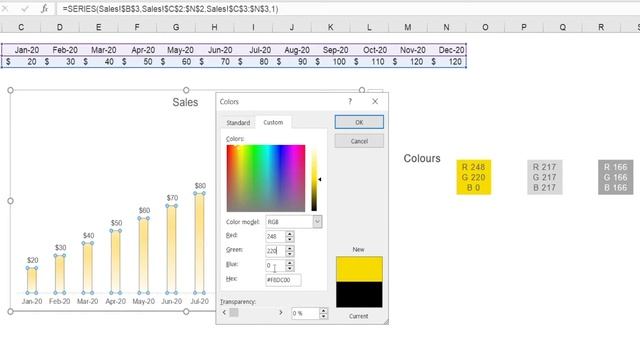Click the Colors dialog resize grip

(x=386, y=322)
